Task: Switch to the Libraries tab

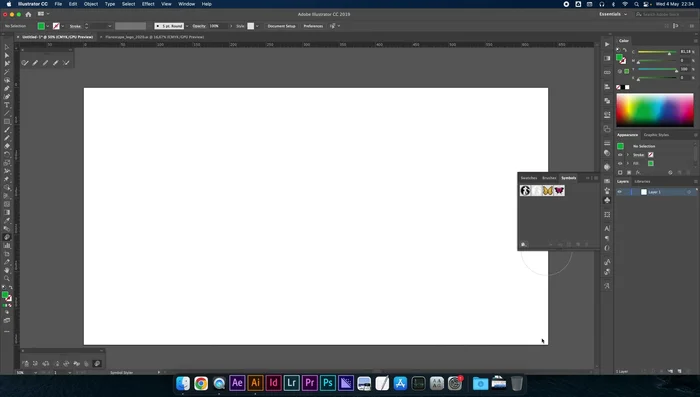Action: coord(642,181)
